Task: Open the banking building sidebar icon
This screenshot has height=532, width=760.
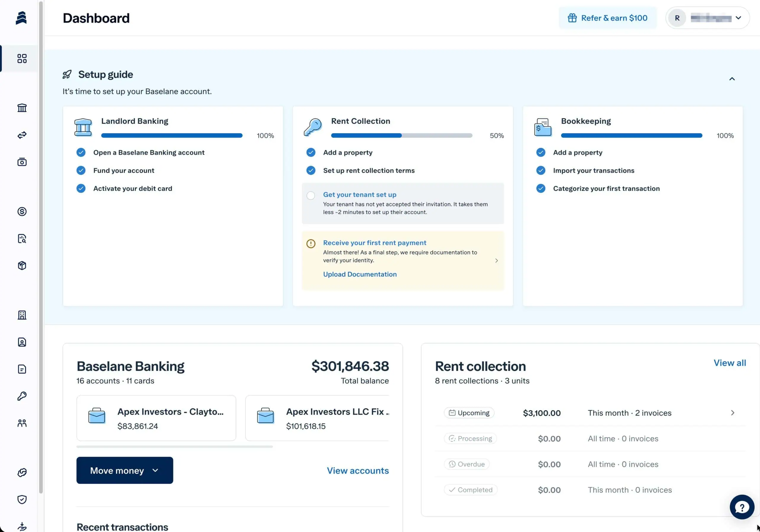Action: coord(22,108)
